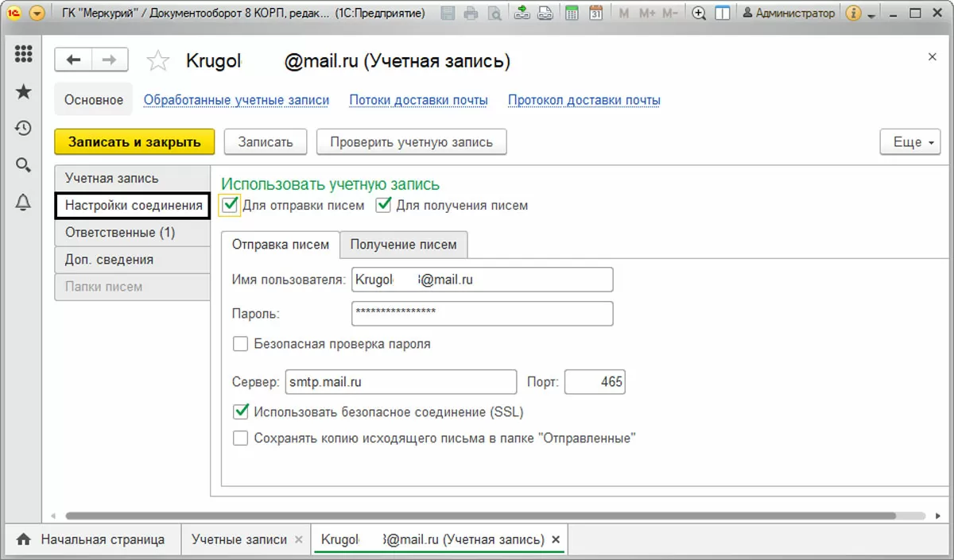Switch to the Получение писем tab
This screenshot has width=954, height=560.
point(403,245)
